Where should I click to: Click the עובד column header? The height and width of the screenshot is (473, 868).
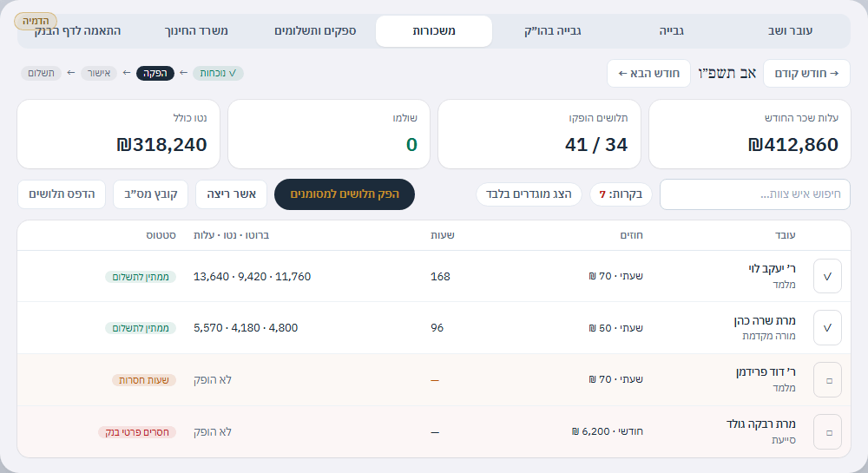pyautogui.click(x=785, y=235)
